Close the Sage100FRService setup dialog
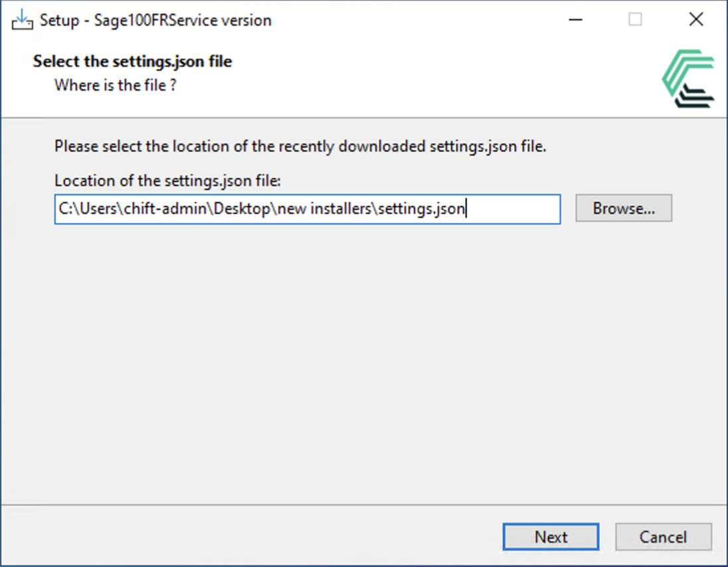 [x=695, y=20]
